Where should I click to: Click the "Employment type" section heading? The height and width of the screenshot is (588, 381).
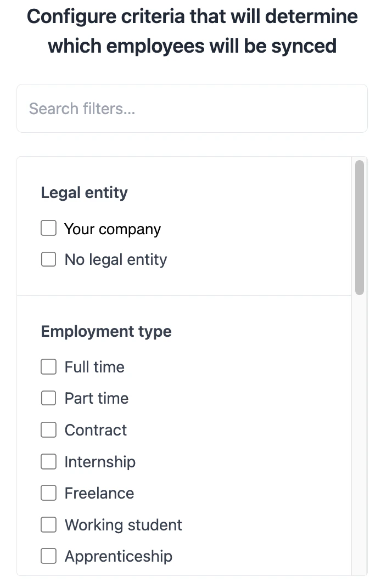click(106, 331)
